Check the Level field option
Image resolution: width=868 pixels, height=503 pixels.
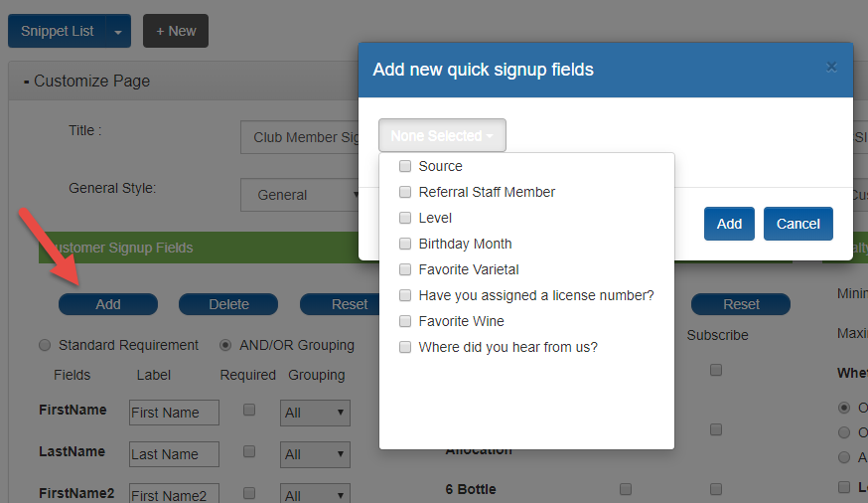pos(405,218)
